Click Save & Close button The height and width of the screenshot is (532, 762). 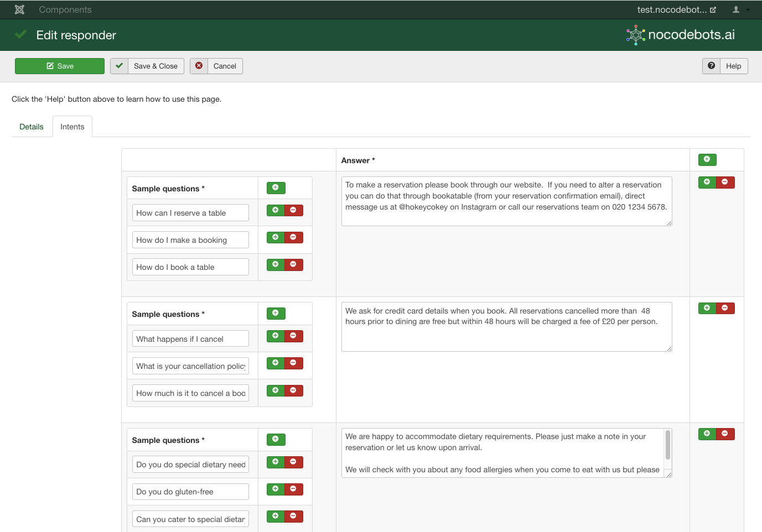147,66
